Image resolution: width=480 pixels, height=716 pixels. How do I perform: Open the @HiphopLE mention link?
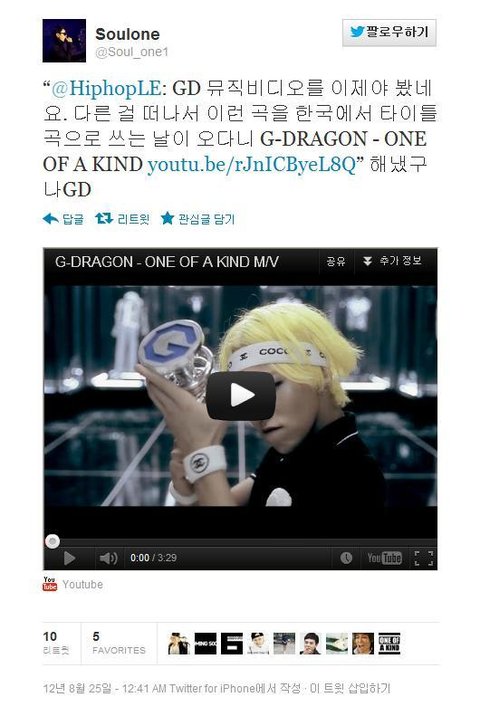click(105, 88)
